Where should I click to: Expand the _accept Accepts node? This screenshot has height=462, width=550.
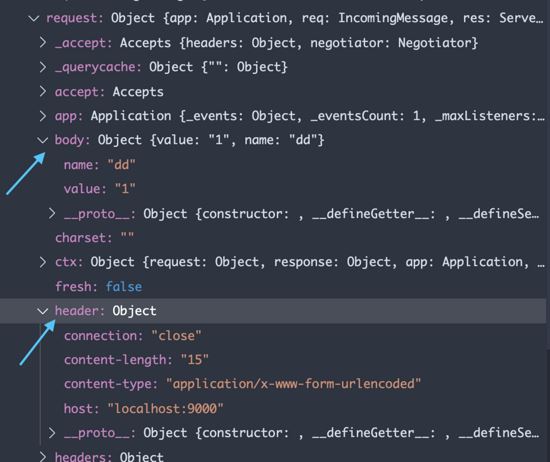[x=42, y=42]
